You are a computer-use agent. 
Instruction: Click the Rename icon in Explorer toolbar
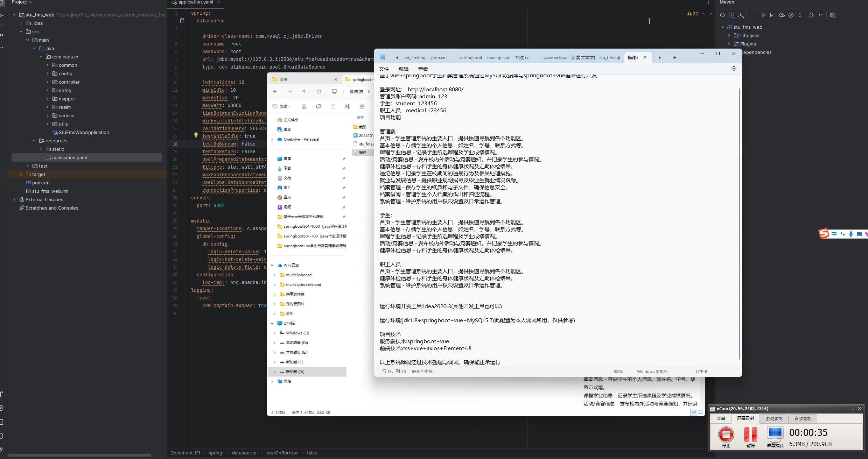click(x=348, y=106)
